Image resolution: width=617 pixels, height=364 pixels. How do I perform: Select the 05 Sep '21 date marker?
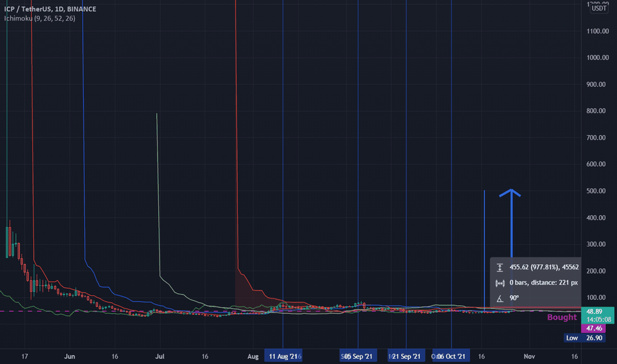358,356
